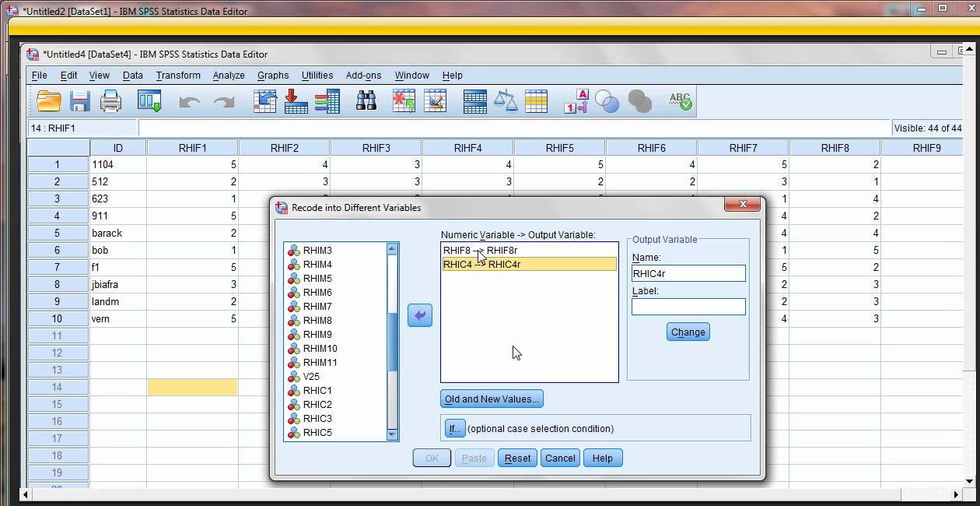Toggle the Value labels icon
Screen dimensions: 980x506
pyautogui.click(x=576, y=101)
